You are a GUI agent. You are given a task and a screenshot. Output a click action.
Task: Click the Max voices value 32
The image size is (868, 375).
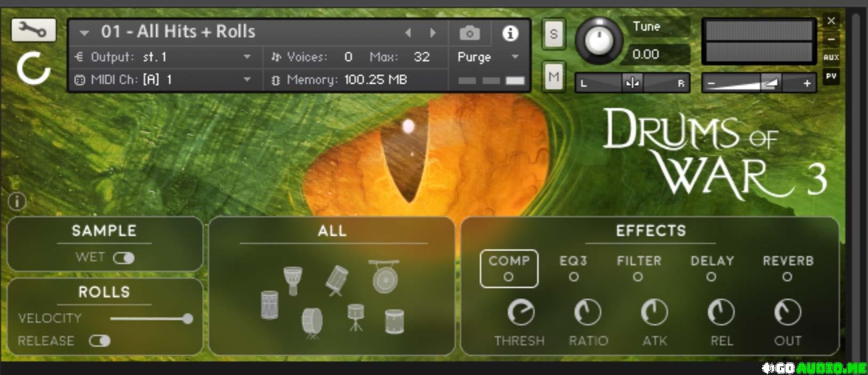click(x=421, y=57)
